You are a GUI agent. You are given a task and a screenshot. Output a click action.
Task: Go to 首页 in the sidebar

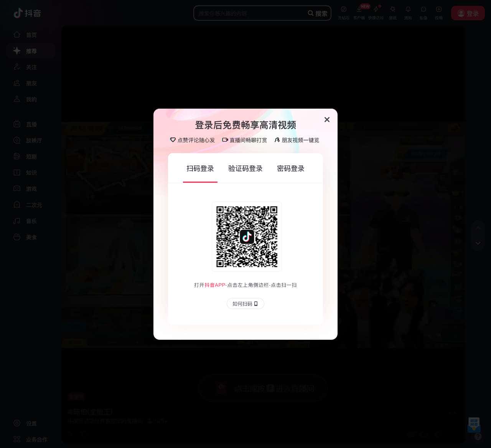[31, 35]
